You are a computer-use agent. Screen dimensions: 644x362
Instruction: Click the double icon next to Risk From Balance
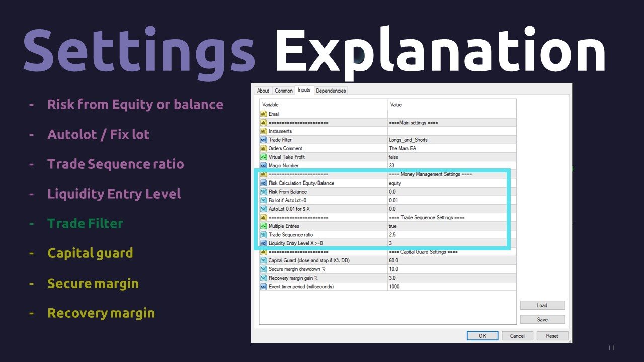pyautogui.click(x=263, y=192)
